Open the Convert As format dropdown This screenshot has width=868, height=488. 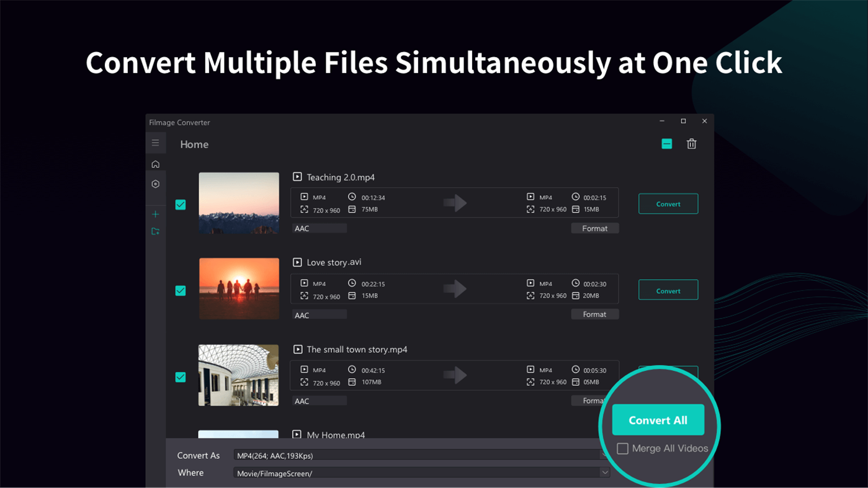pyautogui.click(x=422, y=456)
